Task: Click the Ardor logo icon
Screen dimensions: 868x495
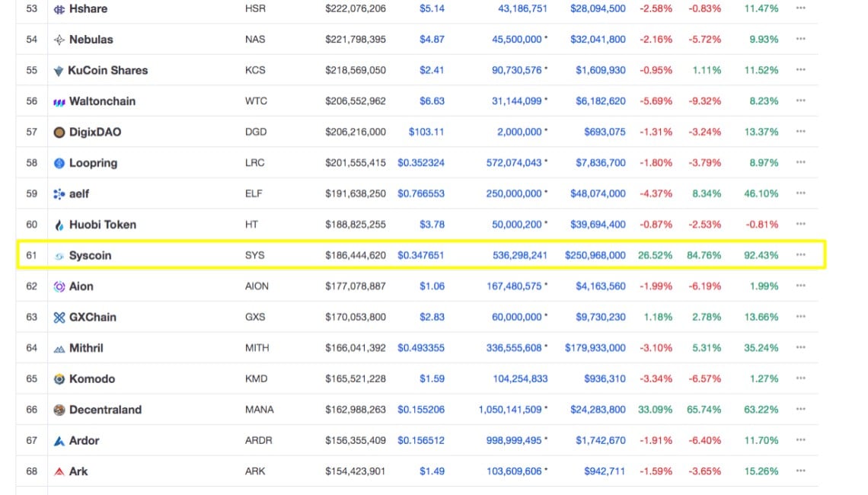Action: pos(59,441)
